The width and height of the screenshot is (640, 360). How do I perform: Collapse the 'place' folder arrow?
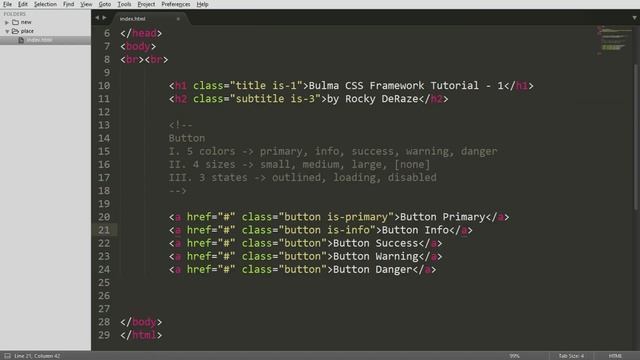(7, 31)
